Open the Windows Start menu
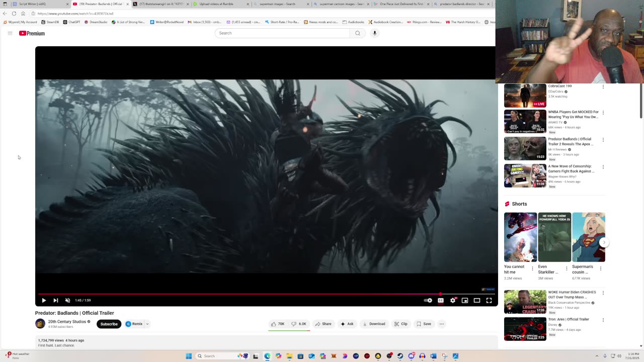 tap(189, 356)
